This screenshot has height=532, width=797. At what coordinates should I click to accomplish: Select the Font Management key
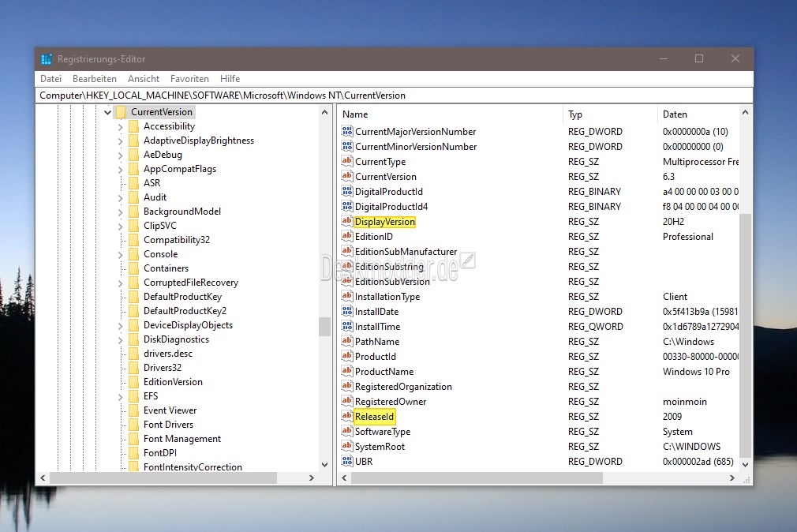(x=182, y=438)
